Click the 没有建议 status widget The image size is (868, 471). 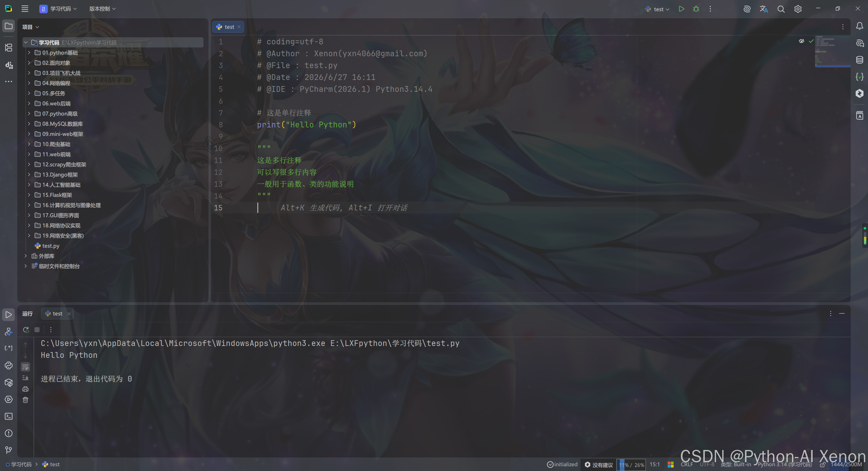[599, 465]
